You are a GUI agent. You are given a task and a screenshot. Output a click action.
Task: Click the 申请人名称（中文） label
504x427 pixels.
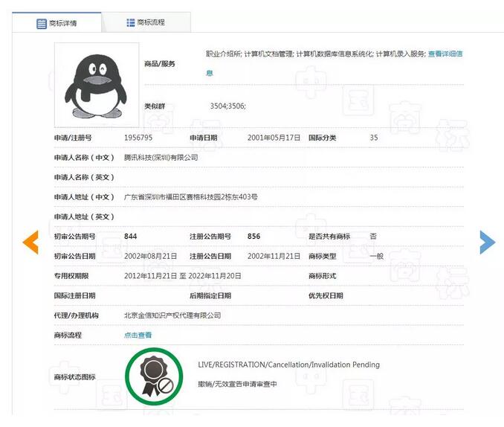point(84,158)
